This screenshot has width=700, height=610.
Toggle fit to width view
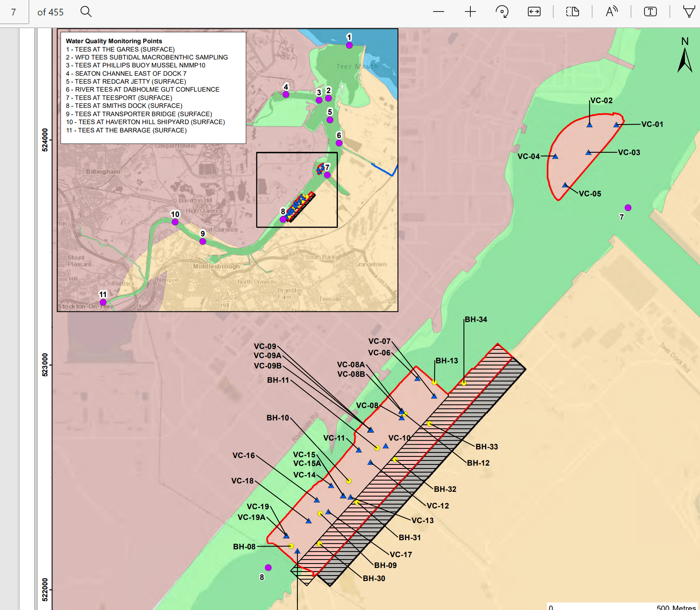point(534,12)
